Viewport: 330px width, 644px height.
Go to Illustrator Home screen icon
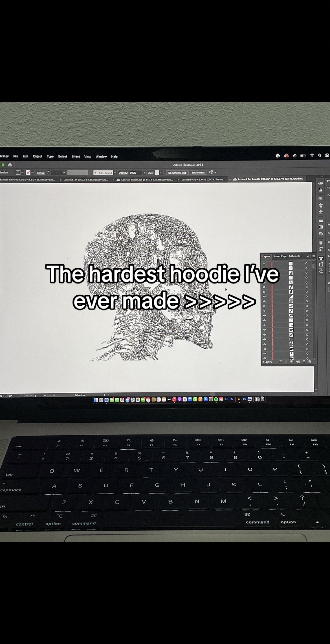click(10, 165)
